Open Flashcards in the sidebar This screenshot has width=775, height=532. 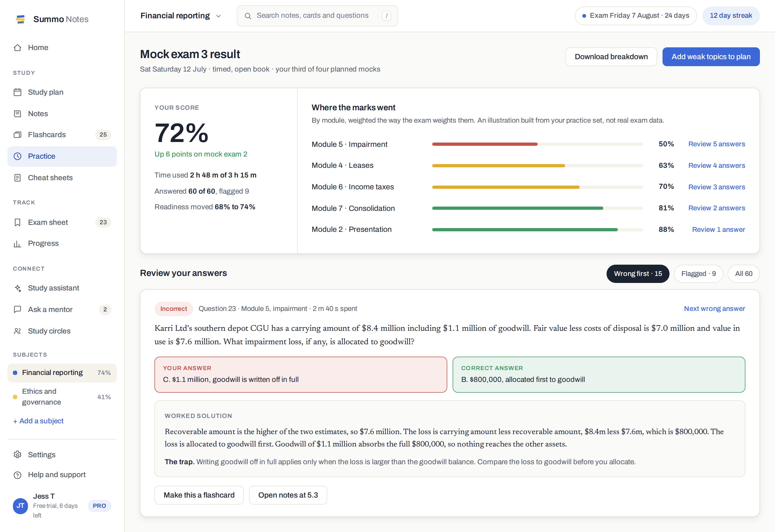coord(62,135)
